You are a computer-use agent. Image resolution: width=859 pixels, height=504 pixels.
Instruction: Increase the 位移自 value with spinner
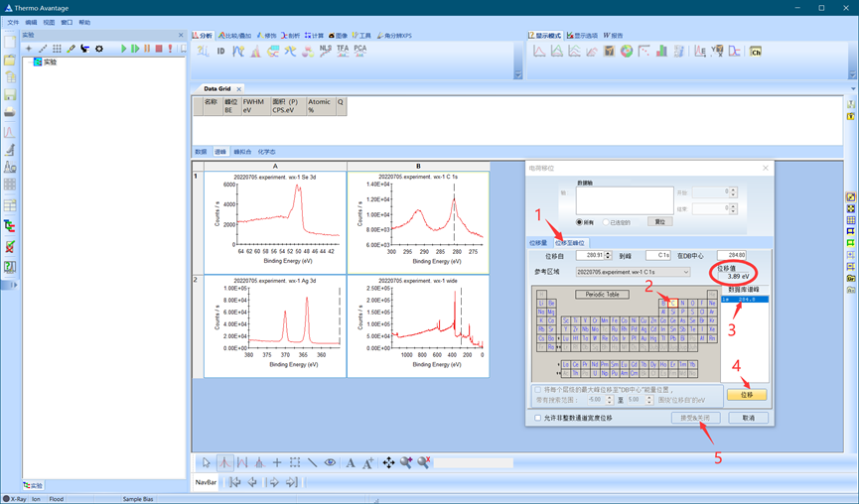coord(608,253)
